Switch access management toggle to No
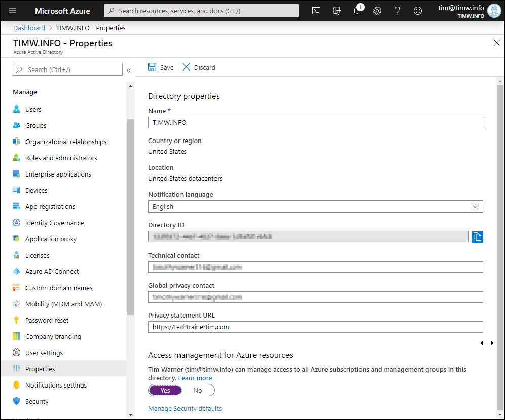 (x=198, y=390)
